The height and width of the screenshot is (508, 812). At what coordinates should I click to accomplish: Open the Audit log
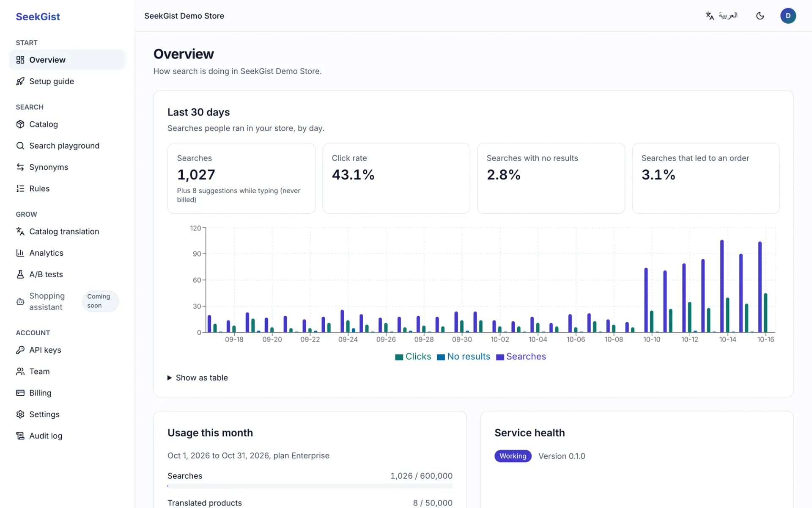click(67, 436)
